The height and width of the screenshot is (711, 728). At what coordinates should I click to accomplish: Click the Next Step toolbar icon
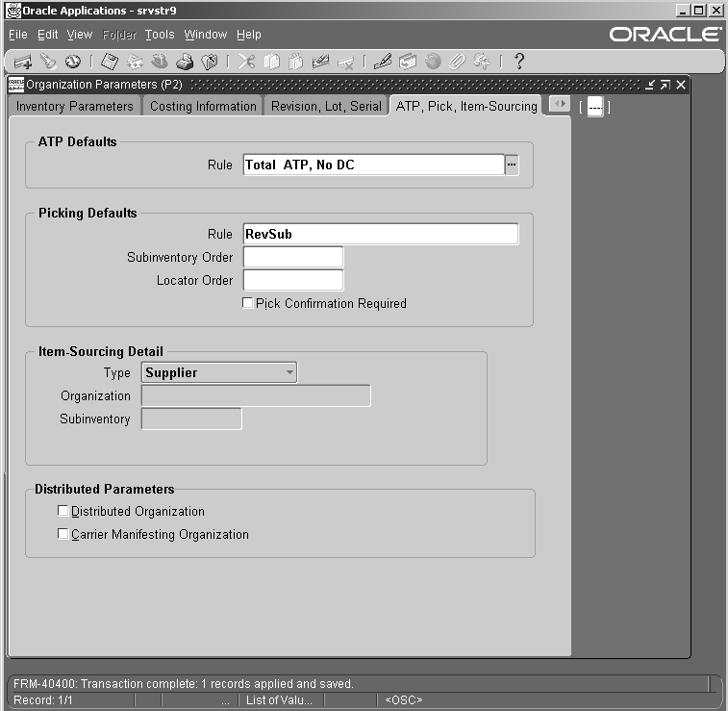click(135, 62)
